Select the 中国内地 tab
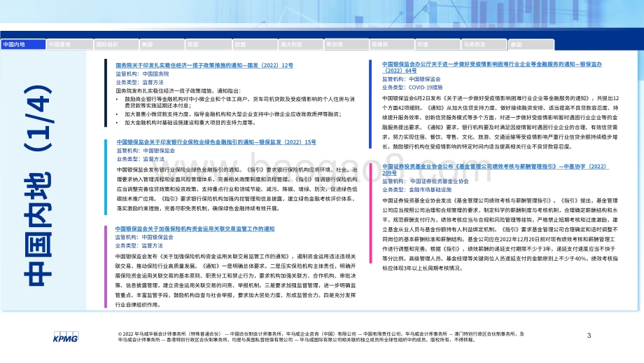The width and height of the screenshot is (644, 363). [x=23, y=44]
